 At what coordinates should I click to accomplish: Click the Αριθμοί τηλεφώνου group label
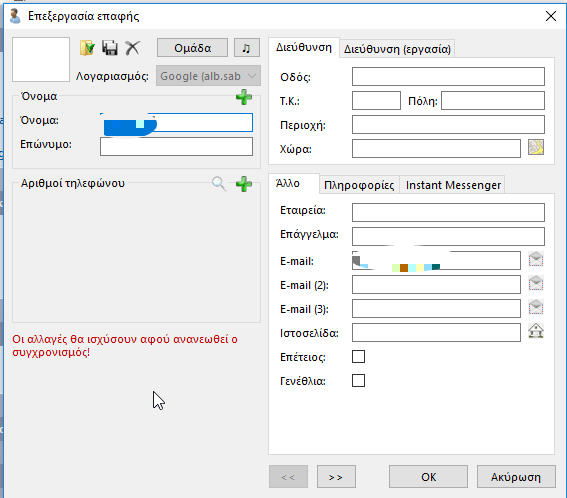tap(73, 183)
